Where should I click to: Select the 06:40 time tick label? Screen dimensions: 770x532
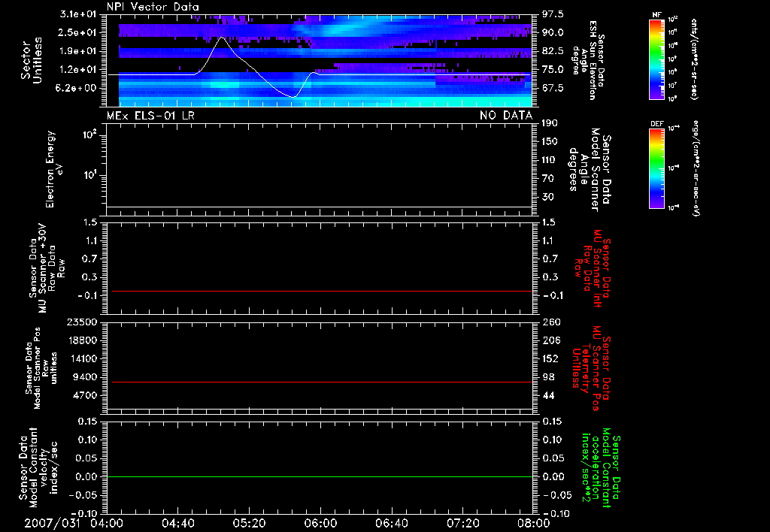click(391, 523)
